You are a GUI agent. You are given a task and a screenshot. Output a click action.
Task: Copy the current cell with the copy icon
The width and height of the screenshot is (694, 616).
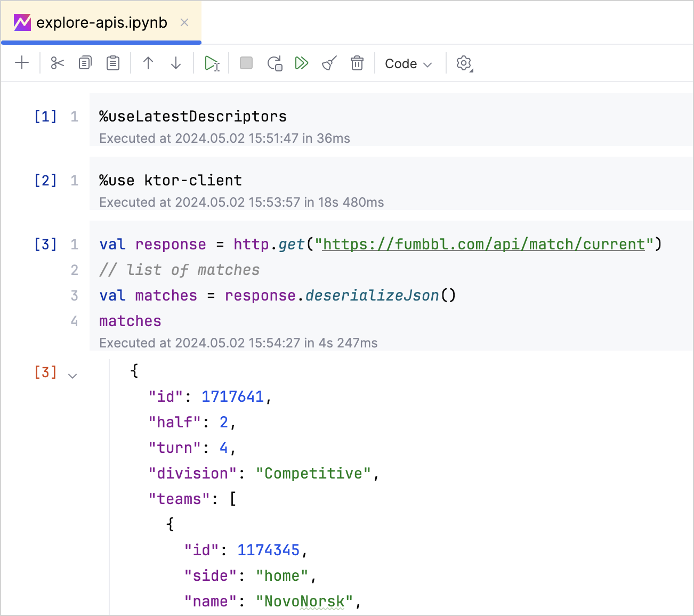click(85, 63)
